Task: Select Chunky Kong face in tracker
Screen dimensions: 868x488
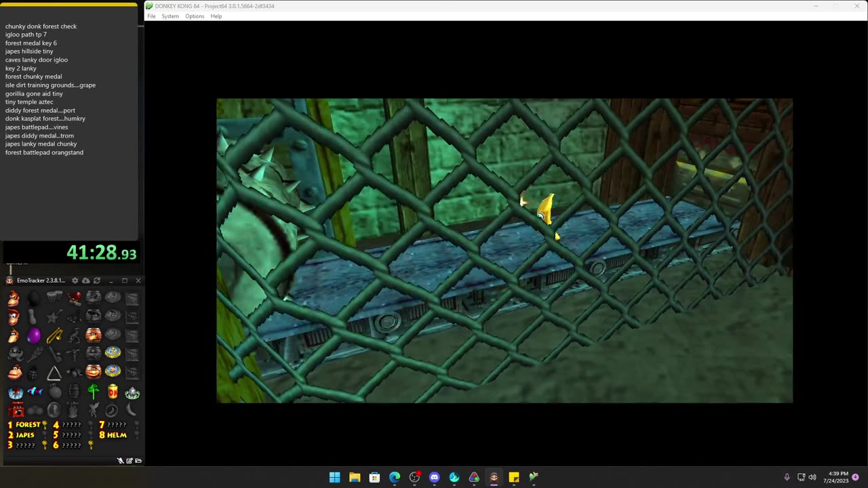Action: click(14, 371)
